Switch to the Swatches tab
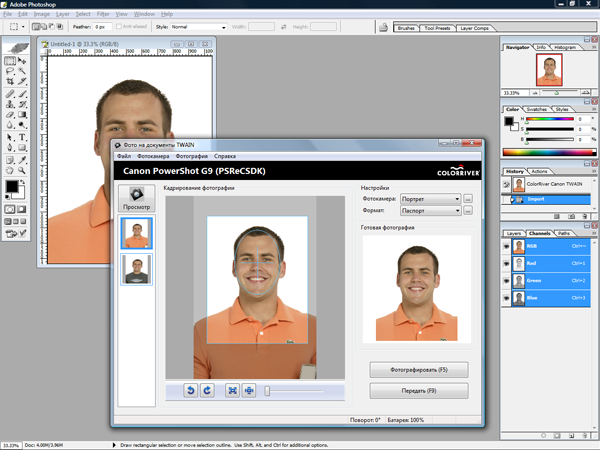 536,109
